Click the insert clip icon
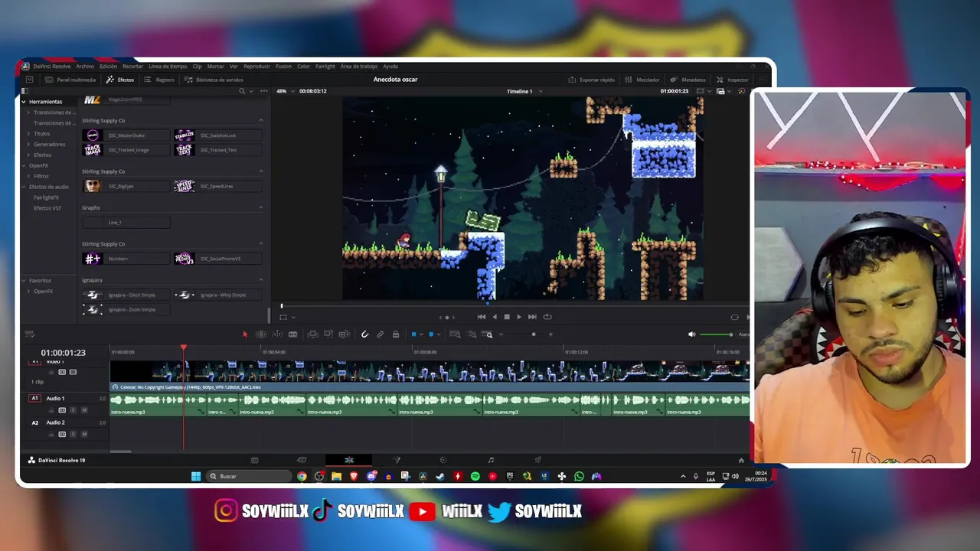Screen dimensions: 980x551 pos(312,334)
